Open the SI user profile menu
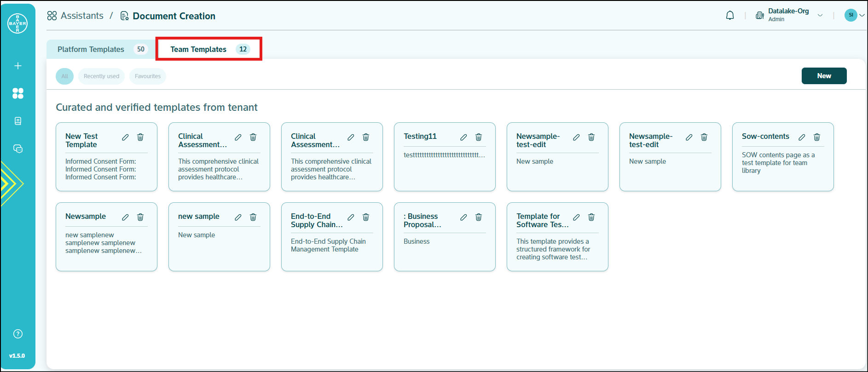The width and height of the screenshot is (868, 372). tap(854, 15)
